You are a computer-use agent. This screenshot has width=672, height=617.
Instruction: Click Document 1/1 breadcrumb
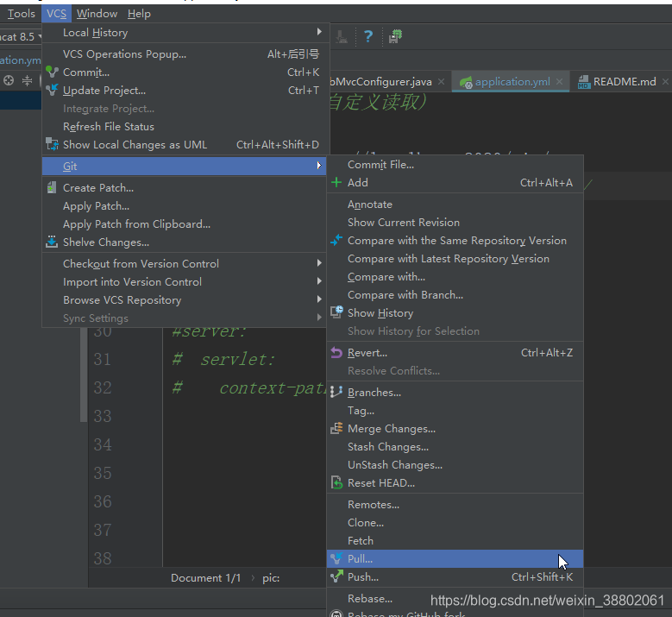[x=205, y=577]
